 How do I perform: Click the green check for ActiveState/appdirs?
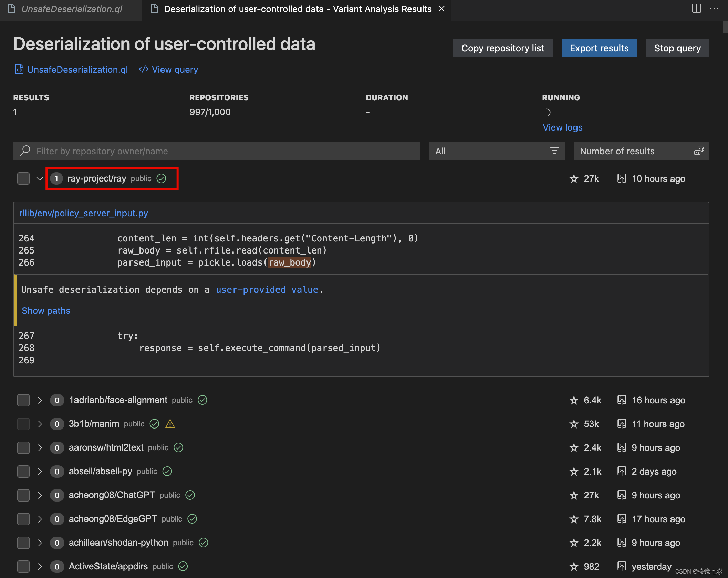pos(183,566)
